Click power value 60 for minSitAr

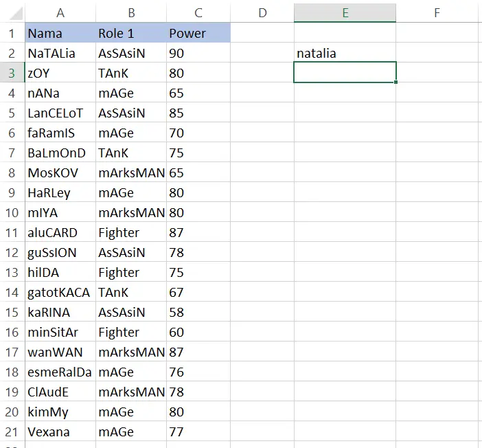coord(198,332)
